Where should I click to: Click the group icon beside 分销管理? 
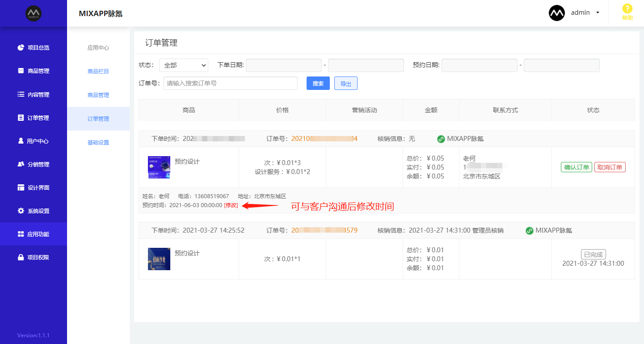[21, 164]
